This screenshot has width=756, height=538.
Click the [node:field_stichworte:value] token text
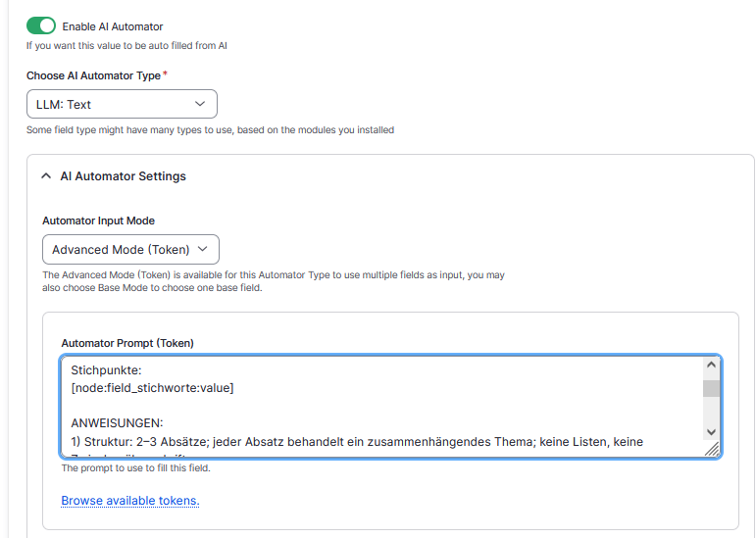152,388
